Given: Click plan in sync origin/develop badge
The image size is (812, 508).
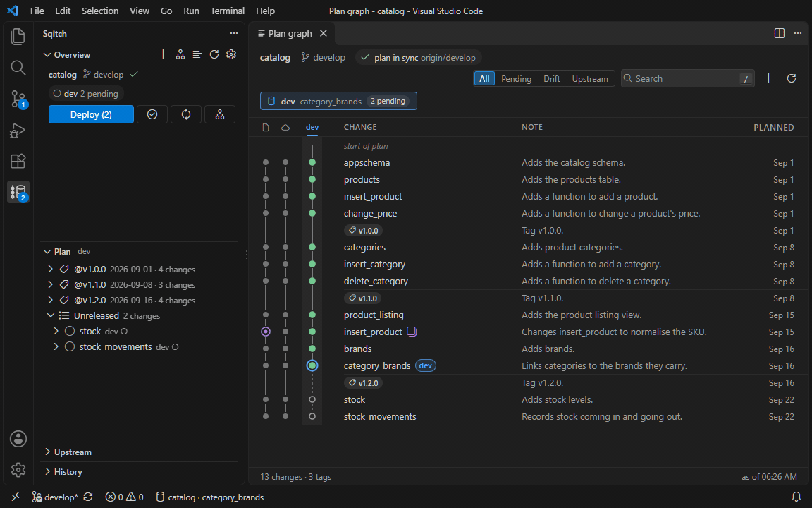Looking at the screenshot, I should (419, 58).
